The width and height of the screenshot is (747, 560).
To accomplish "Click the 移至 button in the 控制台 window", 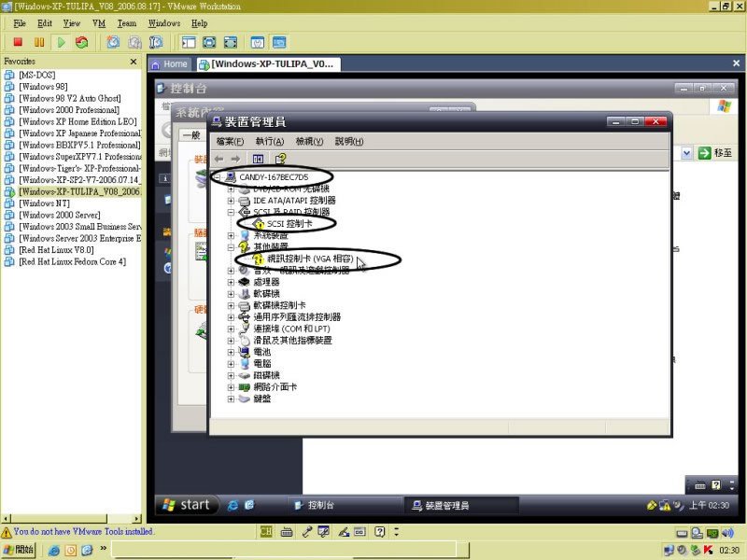I will (715, 153).
